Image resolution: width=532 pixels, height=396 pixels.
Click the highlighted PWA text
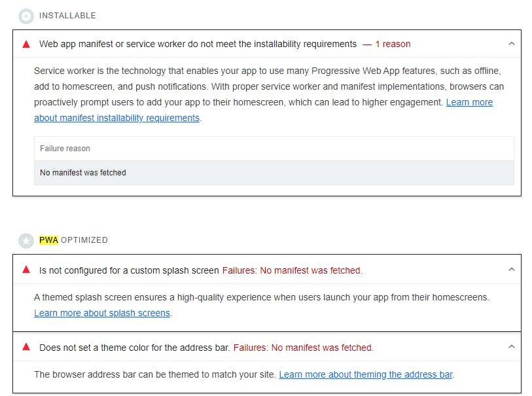coord(48,240)
